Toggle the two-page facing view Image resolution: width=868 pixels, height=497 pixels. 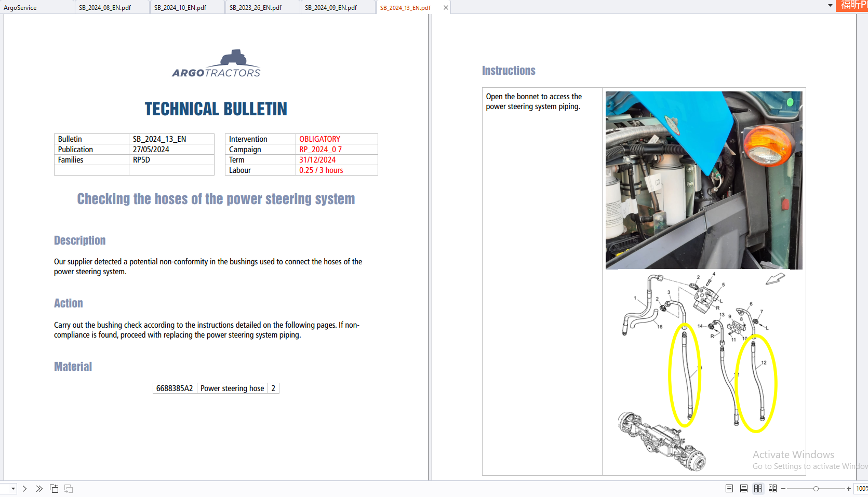[x=758, y=488]
